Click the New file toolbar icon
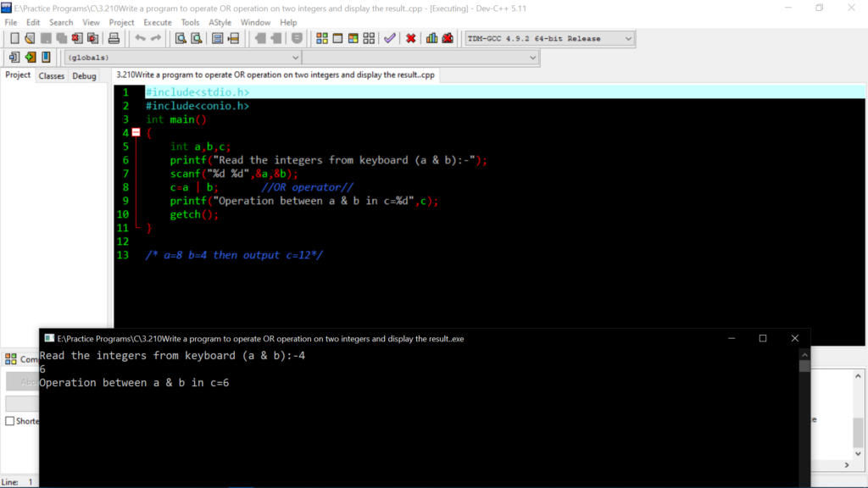This screenshot has height=488, width=868. pos(14,38)
